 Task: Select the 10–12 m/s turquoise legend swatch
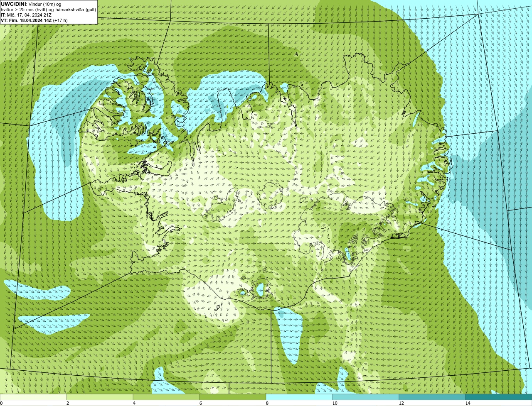click(x=366, y=397)
